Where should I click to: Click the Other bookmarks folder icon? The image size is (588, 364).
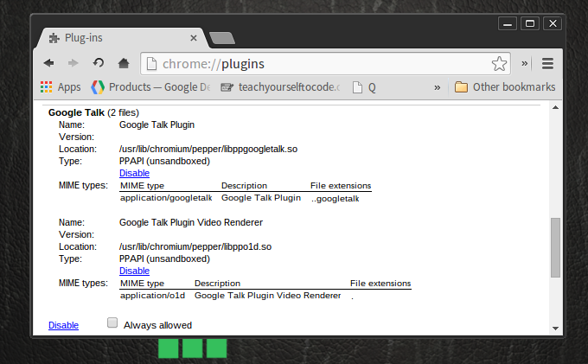coord(461,87)
